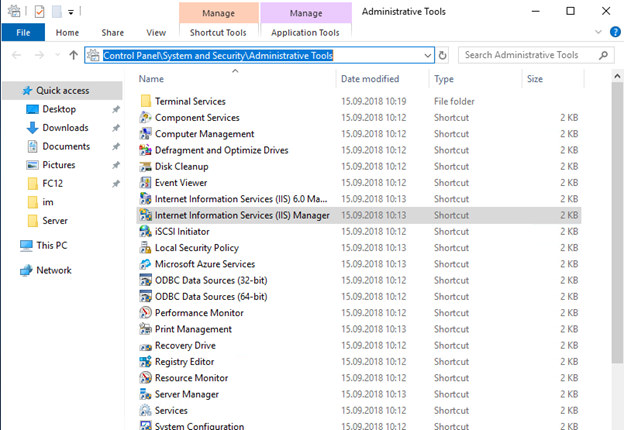Open Desktop in the navigation pane
Viewport: 624px width, 430px height.
[x=59, y=109]
